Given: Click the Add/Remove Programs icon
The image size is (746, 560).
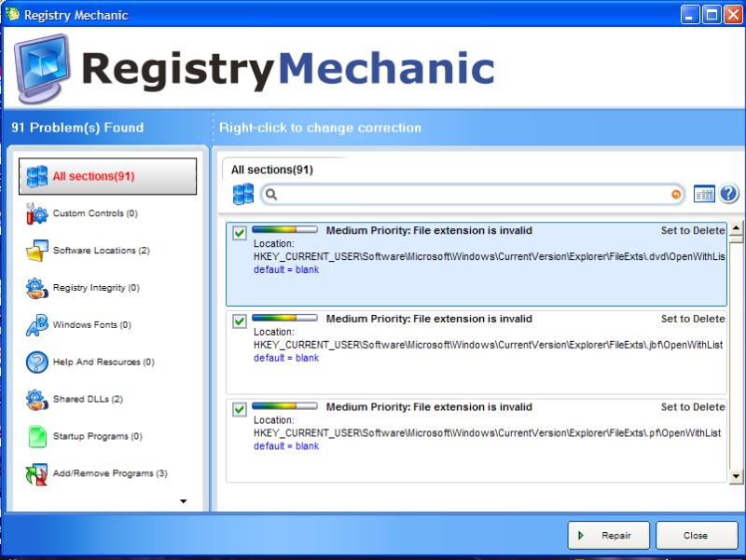Looking at the screenshot, I should pos(36,473).
